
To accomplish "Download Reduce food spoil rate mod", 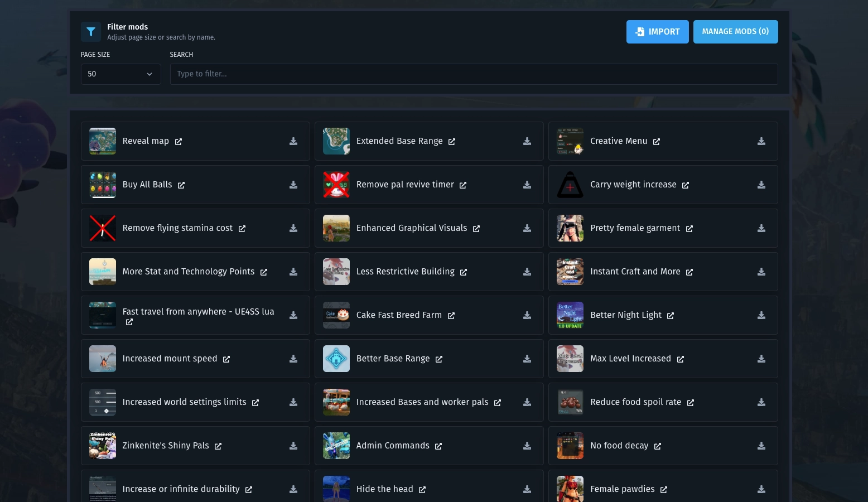I will click(x=761, y=403).
